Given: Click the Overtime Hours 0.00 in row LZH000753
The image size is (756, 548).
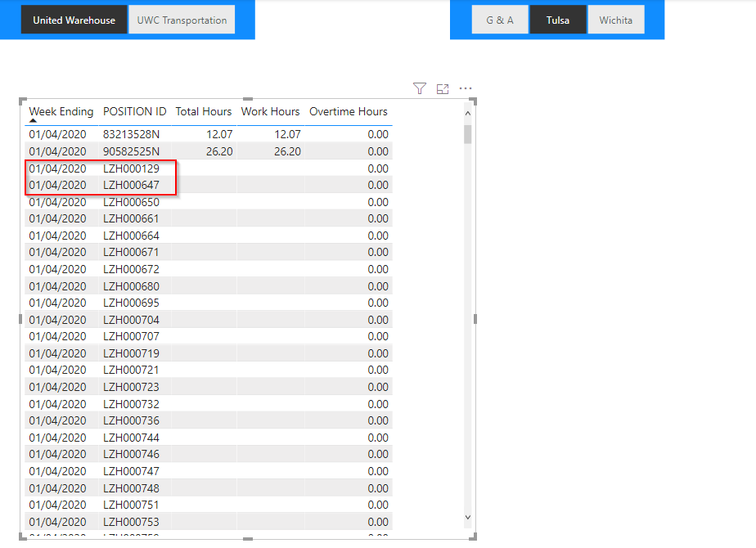Looking at the screenshot, I should click(x=378, y=522).
